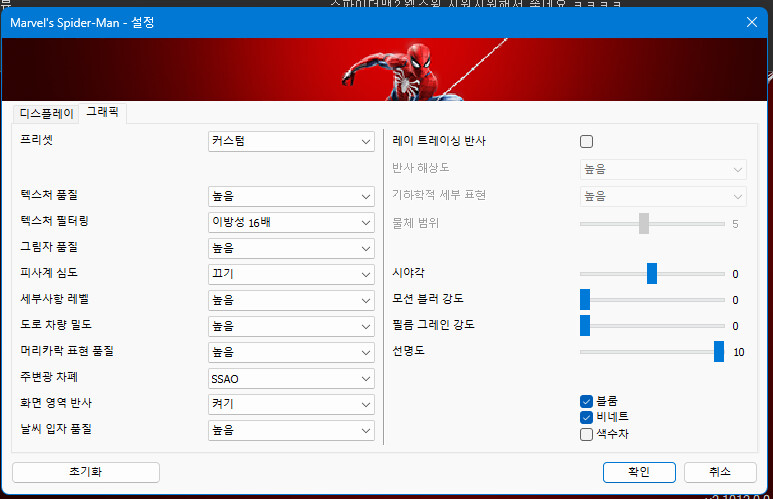Enable the 레이 트레이싱 반사 checkbox
Screen dimensions: 773x499
[x=586, y=142]
